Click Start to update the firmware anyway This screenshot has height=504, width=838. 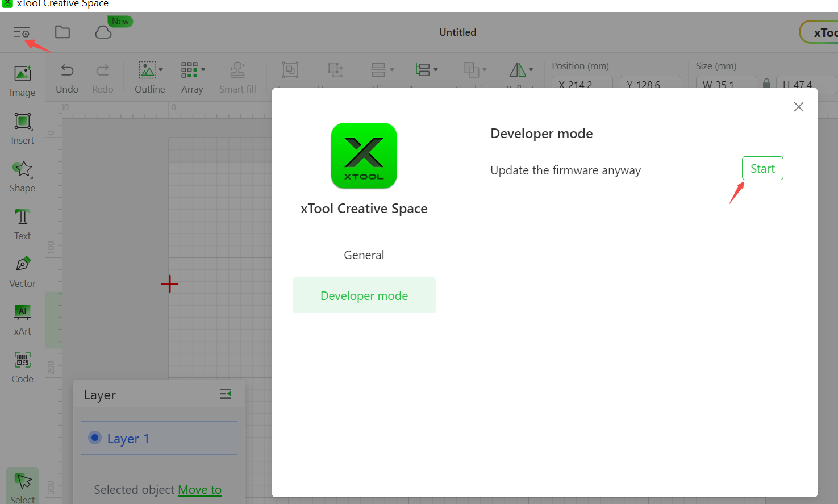pos(762,168)
